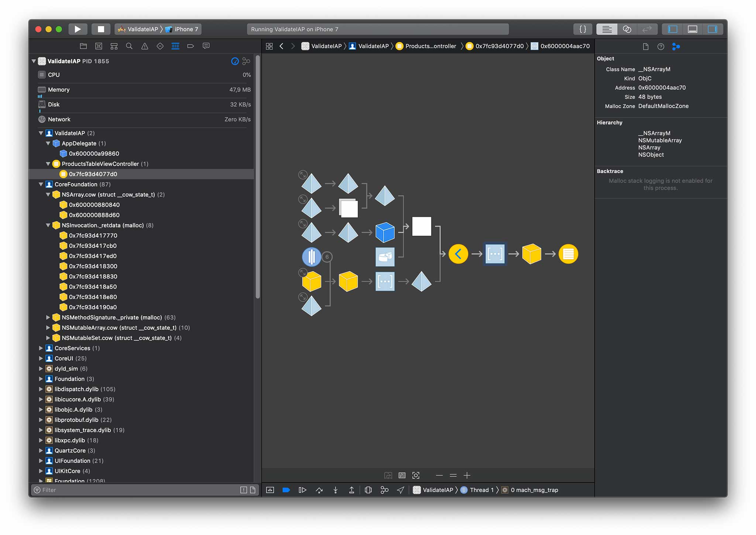The image size is (756, 535).
Task: Expand the libdispatch.dylib group
Action: pos(41,389)
